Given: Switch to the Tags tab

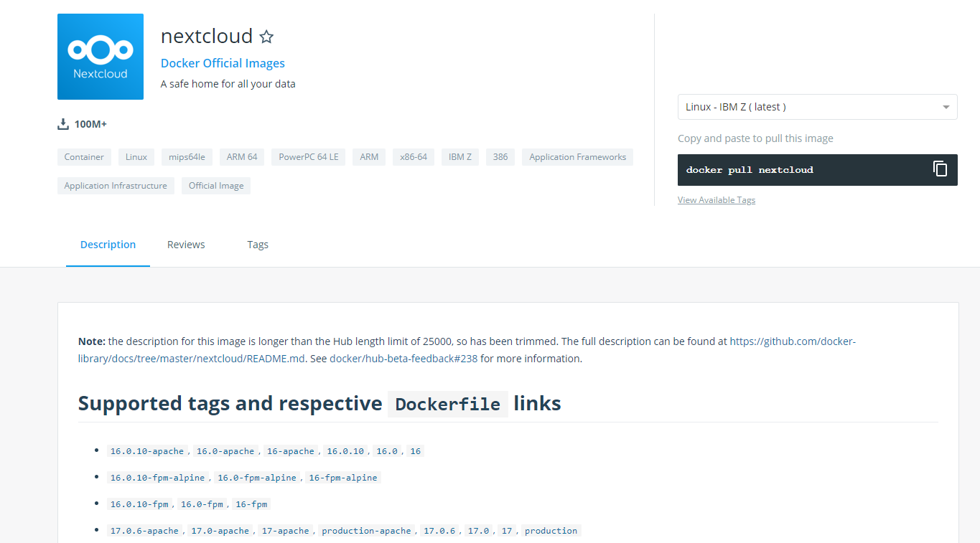Looking at the screenshot, I should pyautogui.click(x=258, y=245).
